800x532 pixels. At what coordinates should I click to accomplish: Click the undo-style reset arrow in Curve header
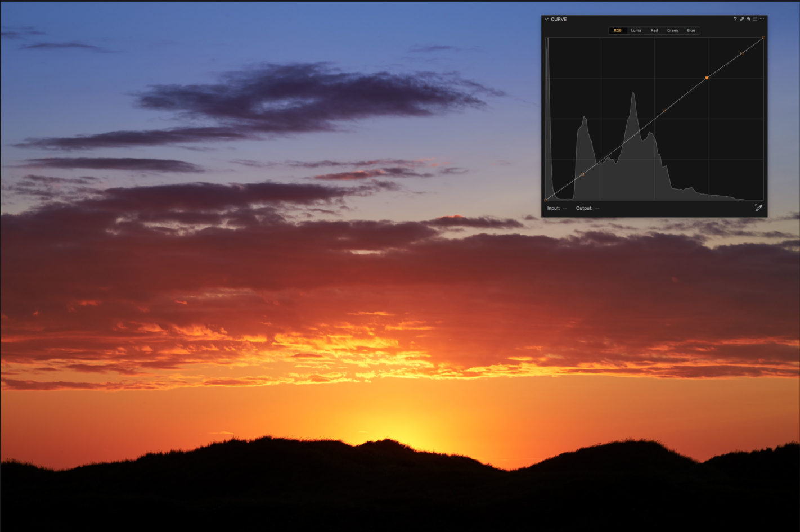click(748, 19)
